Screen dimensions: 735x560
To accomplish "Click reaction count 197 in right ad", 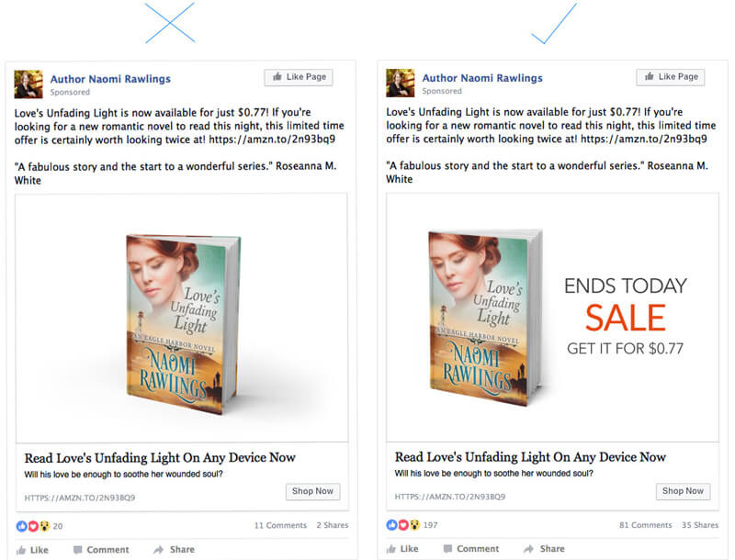I will click(x=430, y=525).
